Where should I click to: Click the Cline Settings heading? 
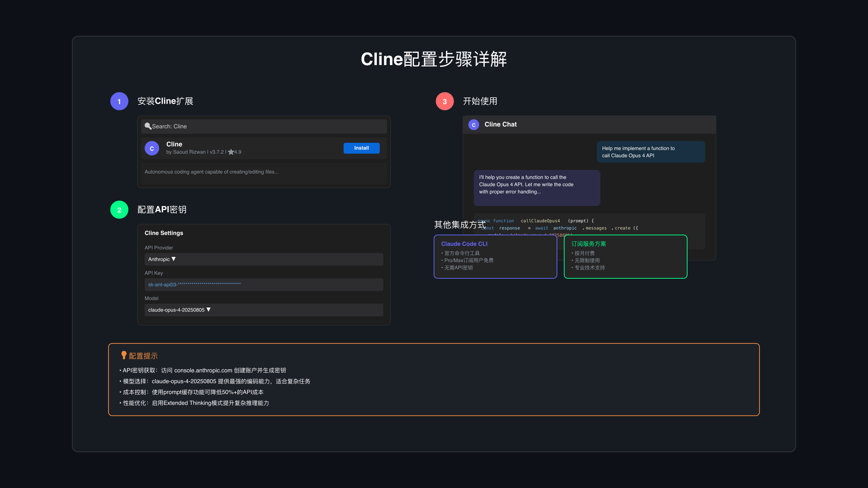point(164,233)
